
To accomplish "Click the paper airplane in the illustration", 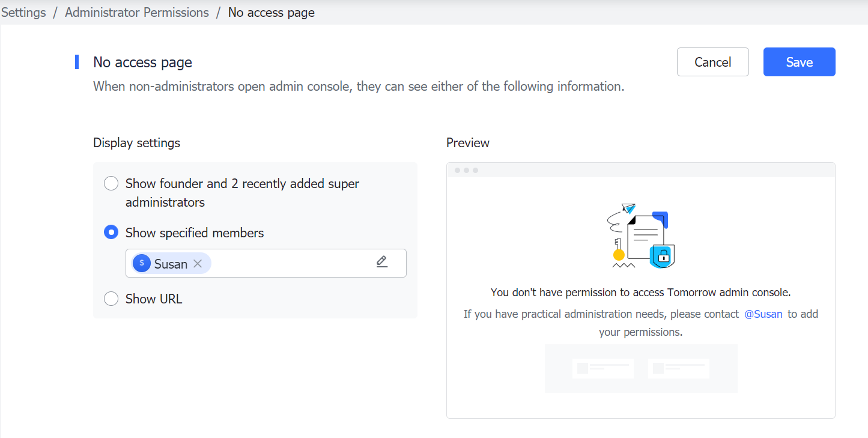I will click(628, 208).
